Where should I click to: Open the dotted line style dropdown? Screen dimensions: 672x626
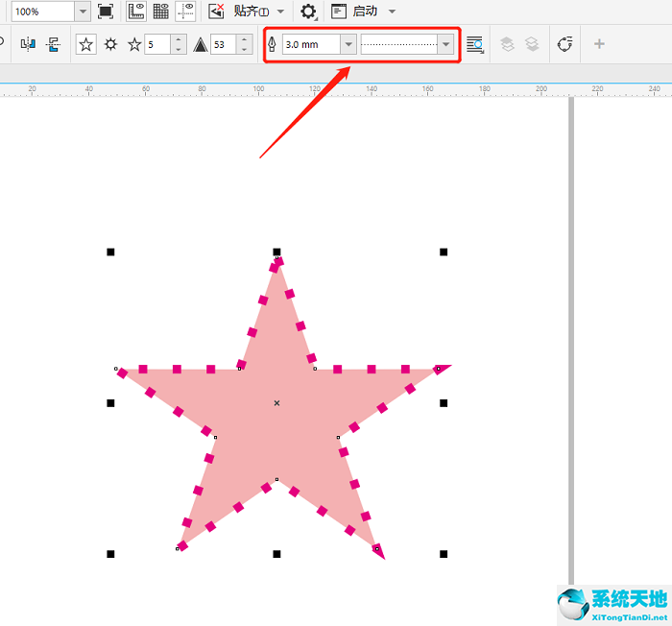[444, 44]
